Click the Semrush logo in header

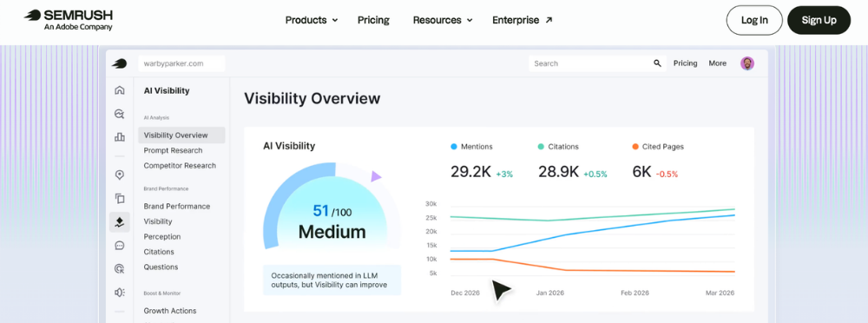tap(69, 20)
